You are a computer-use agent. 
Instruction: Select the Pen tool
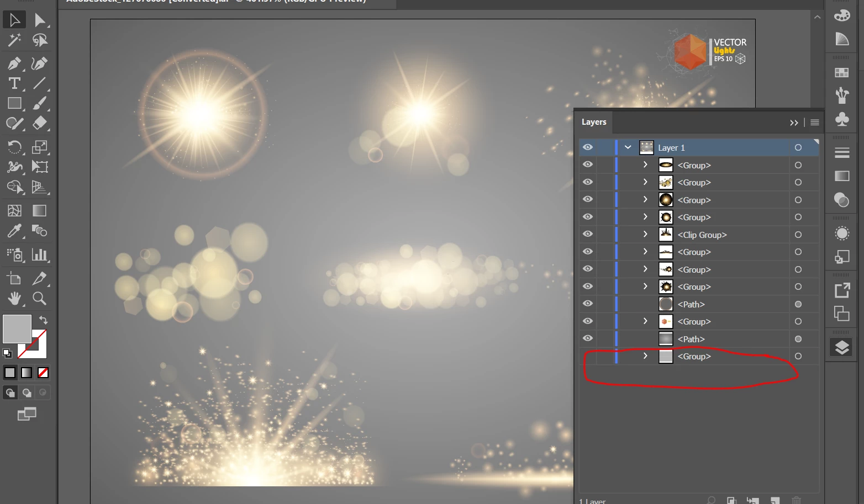(x=14, y=63)
